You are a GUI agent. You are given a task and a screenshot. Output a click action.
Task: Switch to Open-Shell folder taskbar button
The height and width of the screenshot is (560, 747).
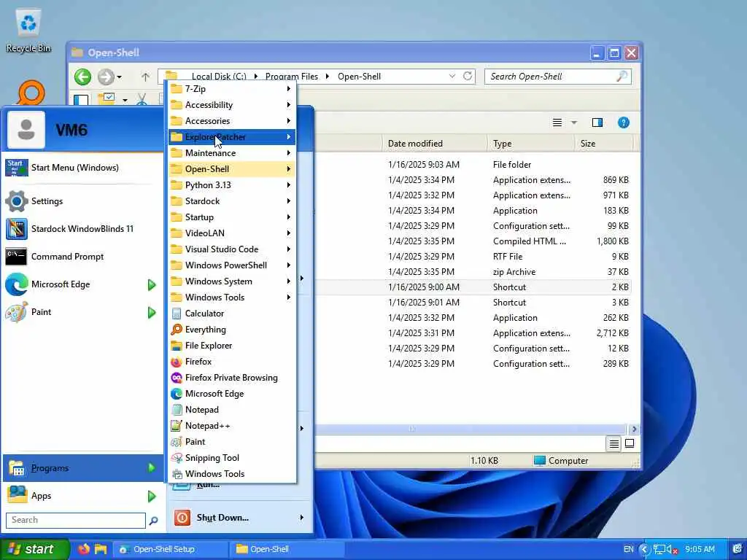(286, 549)
